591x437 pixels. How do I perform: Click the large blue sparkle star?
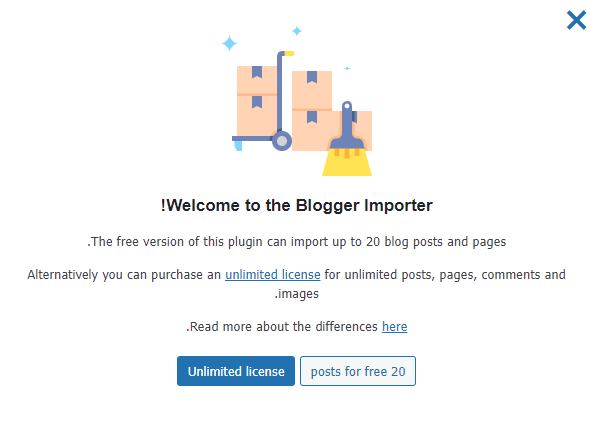point(229,43)
